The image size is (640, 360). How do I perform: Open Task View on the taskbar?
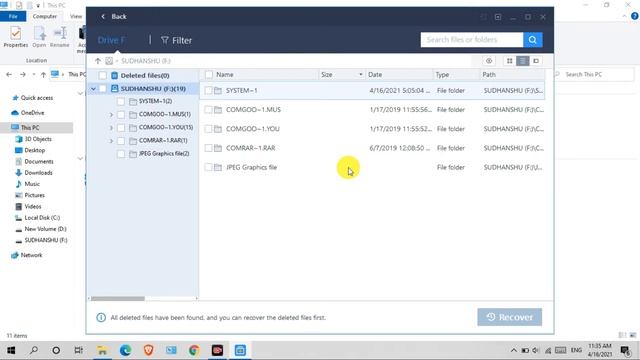(79, 350)
